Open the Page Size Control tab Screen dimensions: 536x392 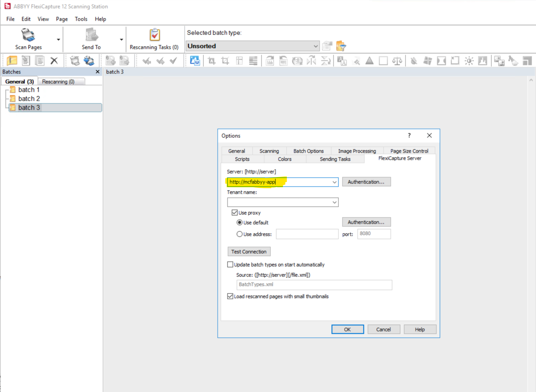pos(409,151)
